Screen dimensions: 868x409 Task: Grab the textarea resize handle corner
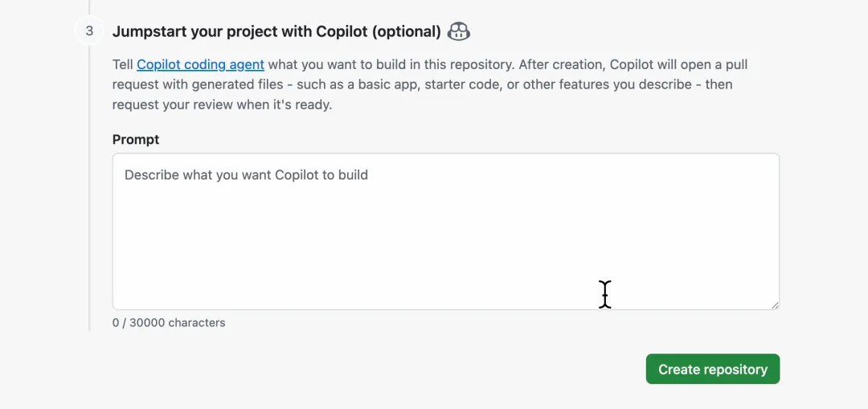[x=775, y=305]
